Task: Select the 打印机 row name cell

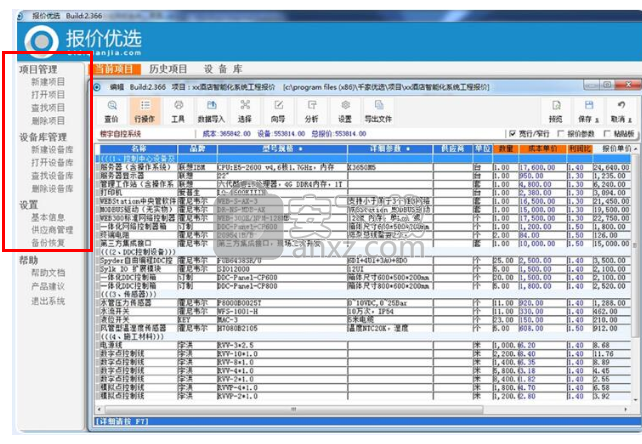Action: pos(138,193)
